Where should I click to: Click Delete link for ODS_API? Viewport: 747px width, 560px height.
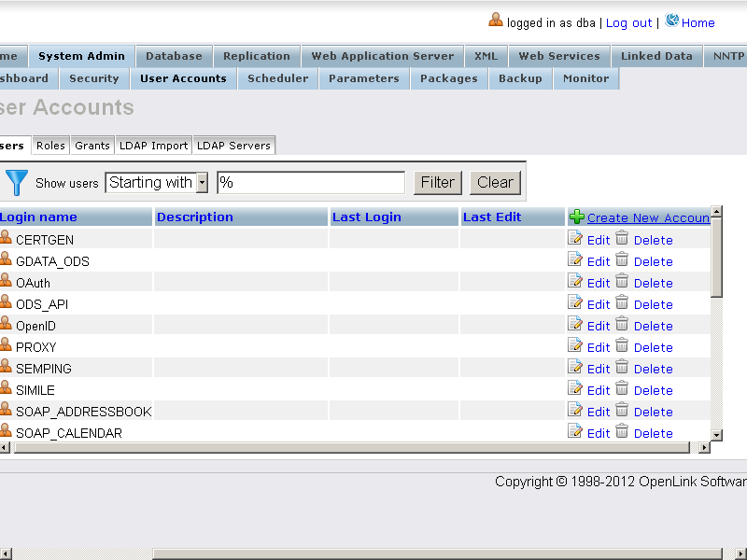click(x=653, y=304)
